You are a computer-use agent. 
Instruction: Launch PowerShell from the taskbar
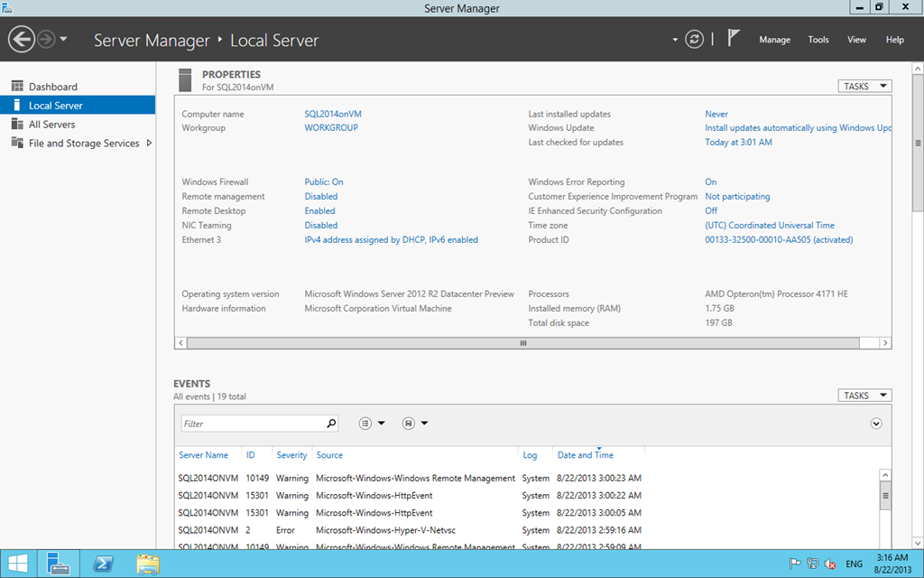point(103,564)
